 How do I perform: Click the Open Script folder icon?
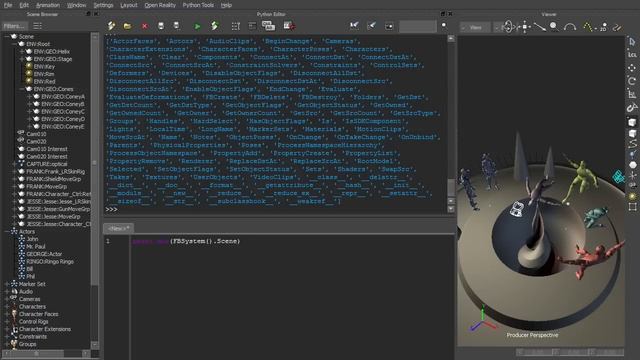click(x=127, y=26)
